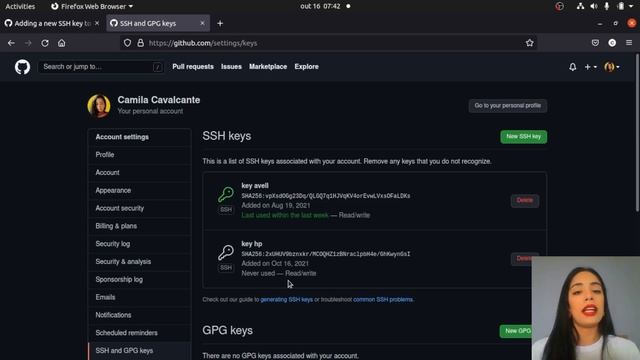Open the Firefox hamburger menu
The width and height of the screenshot is (640, 360).
(x=629, y=43)
